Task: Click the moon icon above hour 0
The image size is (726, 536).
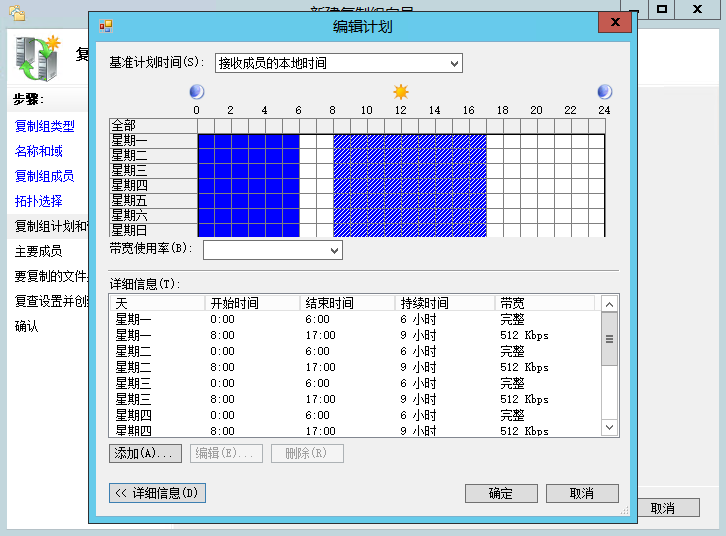Action: (x=197, y=92)
